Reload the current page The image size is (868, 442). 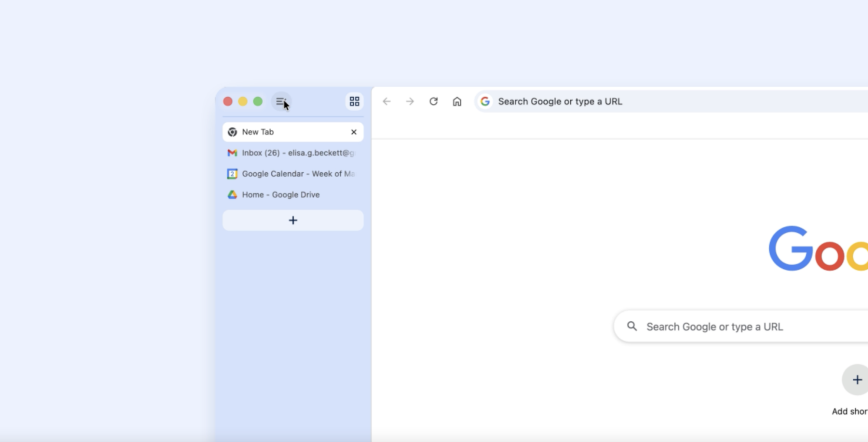434,101
